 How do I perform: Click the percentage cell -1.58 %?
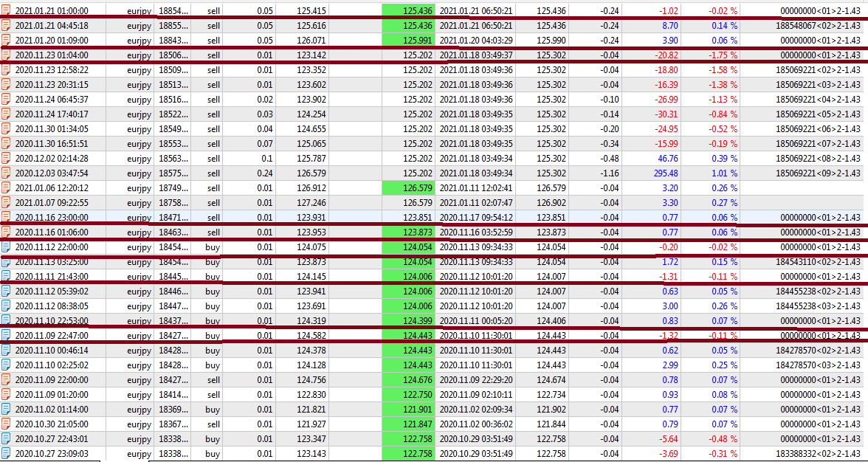(722, 69)
